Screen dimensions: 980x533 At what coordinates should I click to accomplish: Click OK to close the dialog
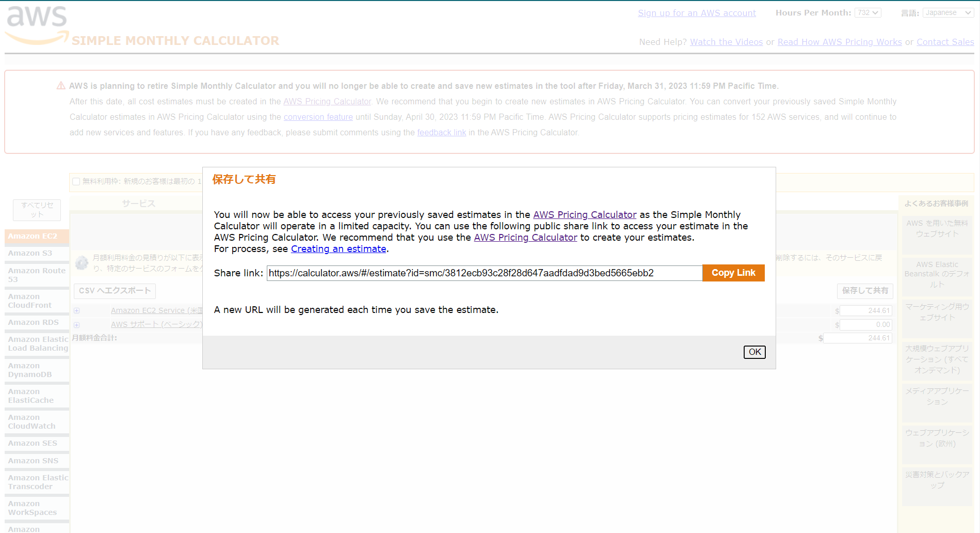[754, 352]
